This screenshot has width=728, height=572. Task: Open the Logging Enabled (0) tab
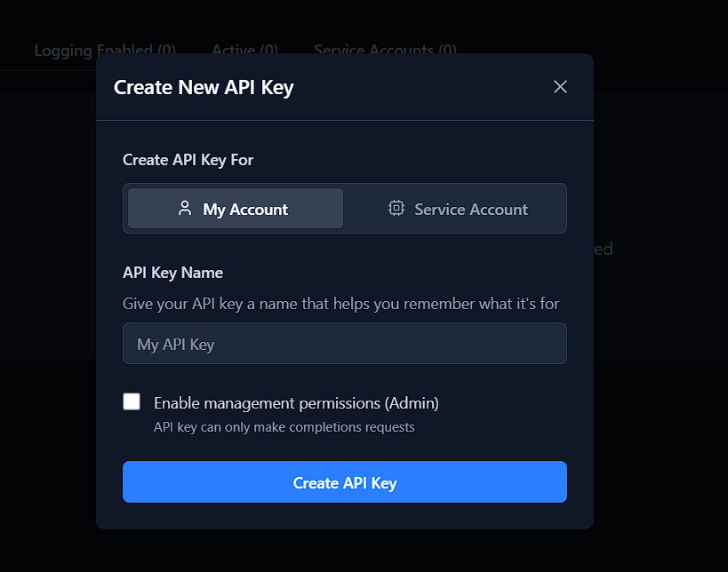click(x=105, y=50)
